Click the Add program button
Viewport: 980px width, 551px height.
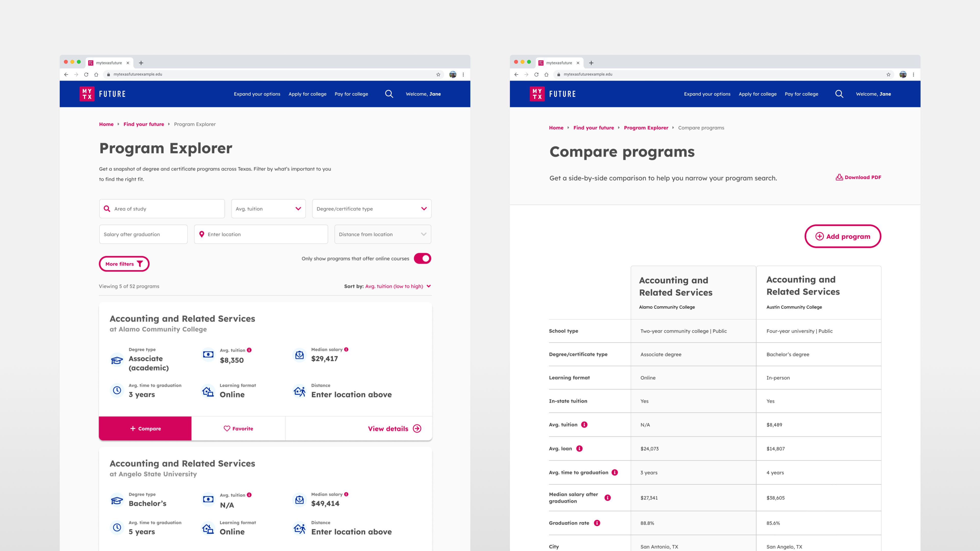click(x=843, y=236)
